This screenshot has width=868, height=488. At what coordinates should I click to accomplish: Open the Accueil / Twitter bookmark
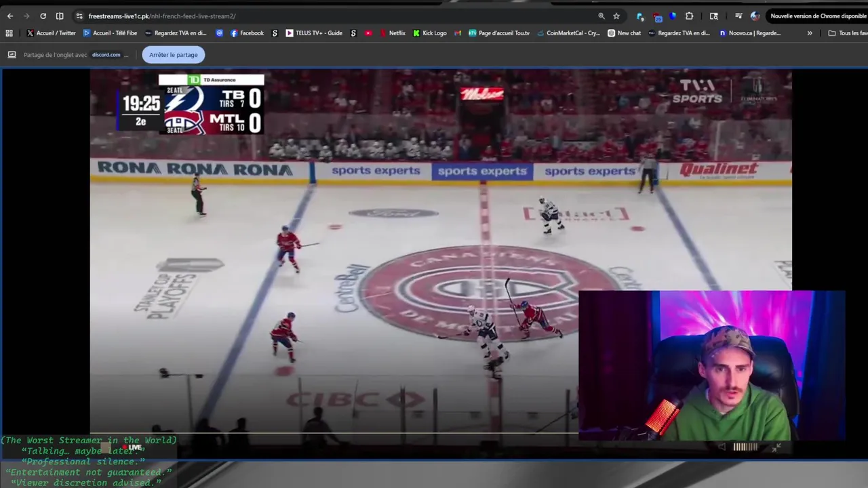point(51,33)
